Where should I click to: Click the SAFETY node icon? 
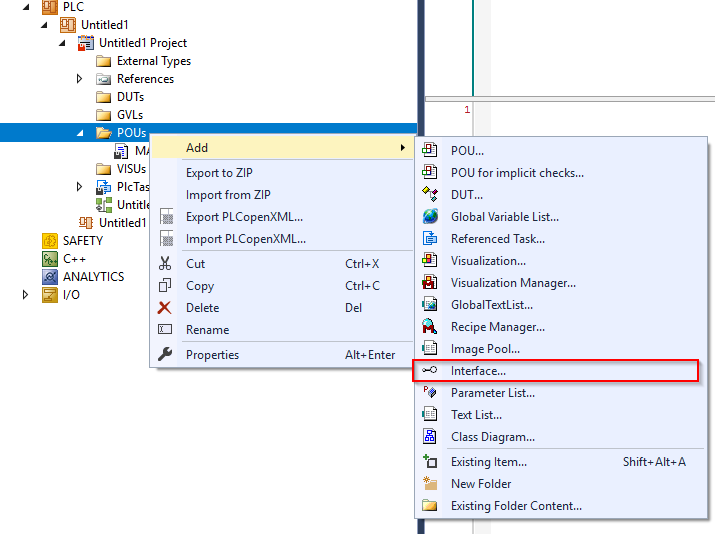tap(50, 240)
